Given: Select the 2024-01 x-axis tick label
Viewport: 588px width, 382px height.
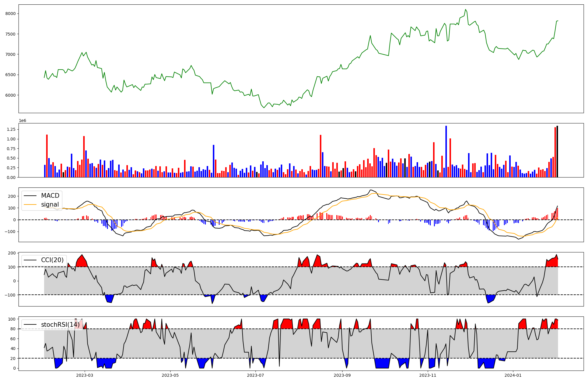Looking at the screenshot, I should click(x=513, y=375).
